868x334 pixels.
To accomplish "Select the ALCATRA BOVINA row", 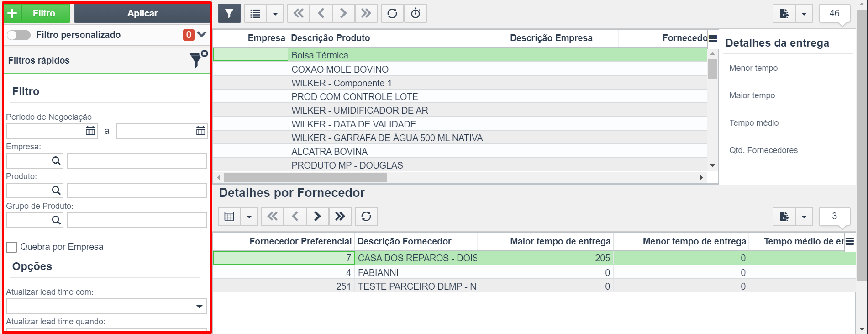I will coord(460,151).
